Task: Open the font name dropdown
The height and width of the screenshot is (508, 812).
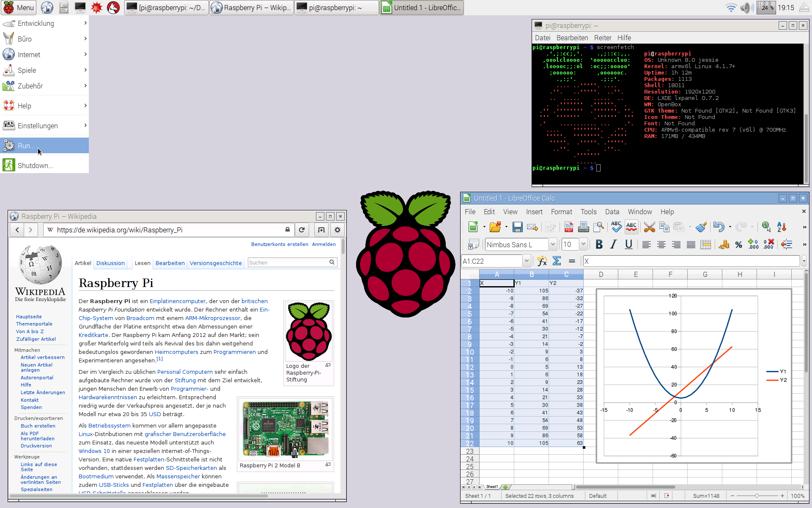Action: (553, 244)
